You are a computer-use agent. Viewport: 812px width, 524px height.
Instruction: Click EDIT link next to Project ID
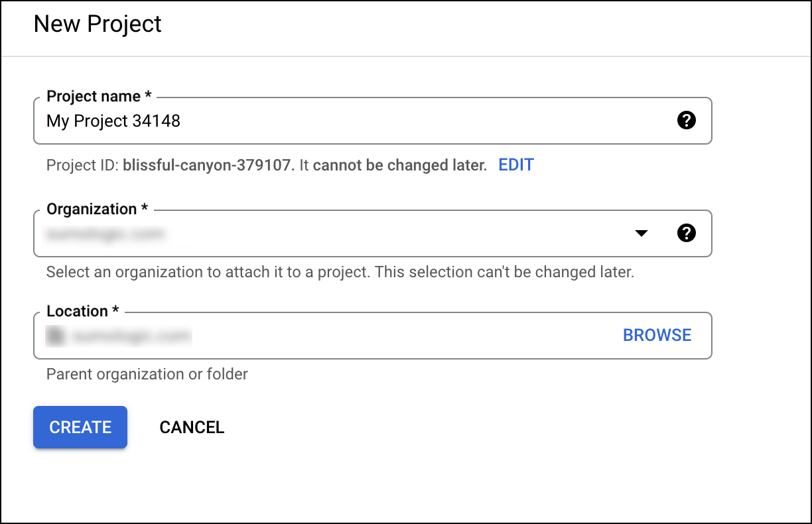click(516, 164)
